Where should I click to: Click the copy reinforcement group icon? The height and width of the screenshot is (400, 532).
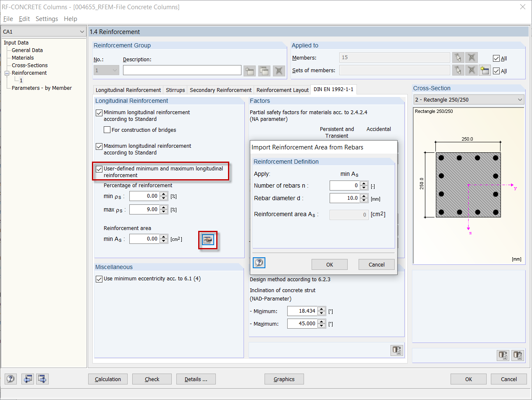tap(264, 70)
